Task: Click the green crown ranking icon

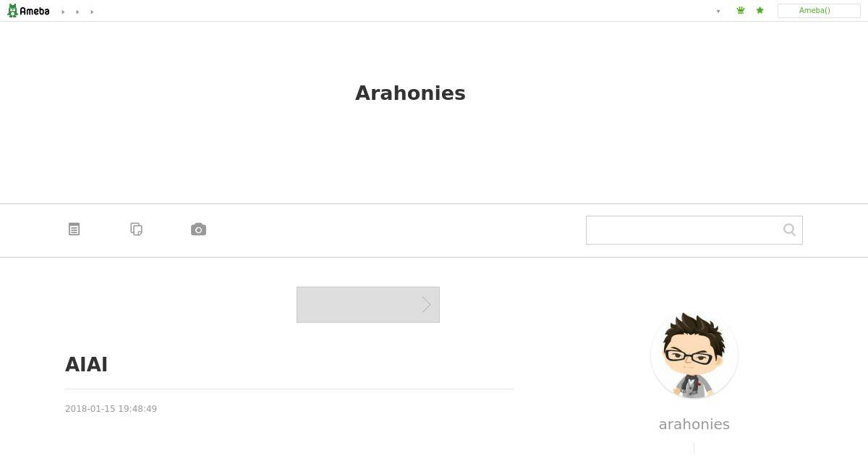Action: point(741,11)
